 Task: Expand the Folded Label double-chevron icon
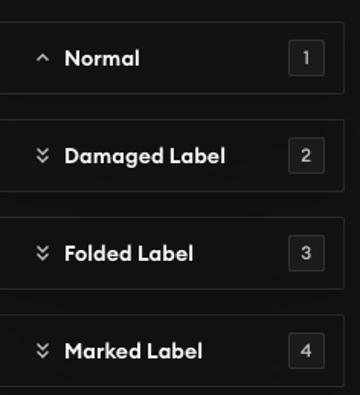click(x=43, y=253)
